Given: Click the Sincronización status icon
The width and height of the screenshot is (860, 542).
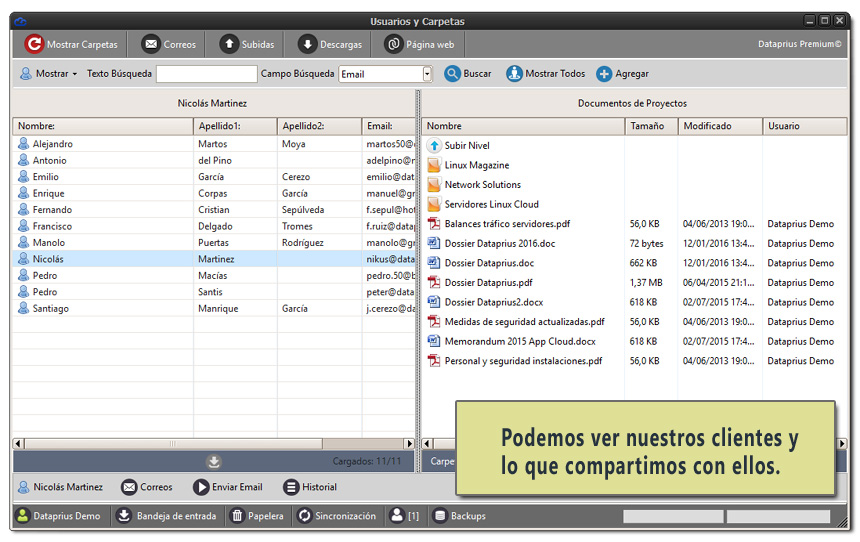Looking at the screenshot, I should (x=304, y=516).
